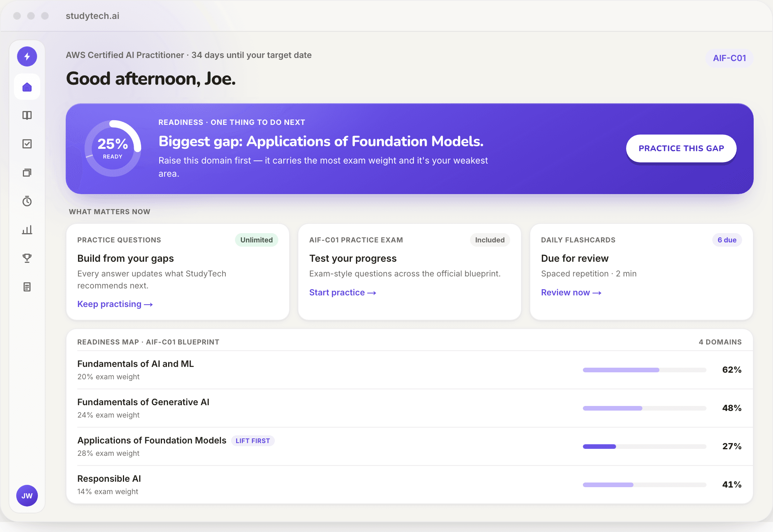Viewport: 773px width, 532px height.
Task: Click 28% exam weight text
Action: click(108, 454)
